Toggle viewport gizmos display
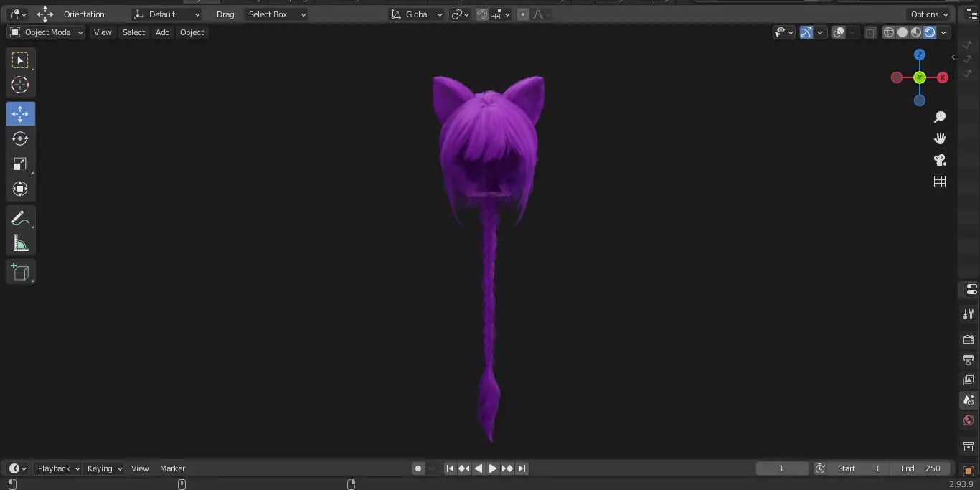The height and width of the screenshot is (490, 980). [806, 32]
